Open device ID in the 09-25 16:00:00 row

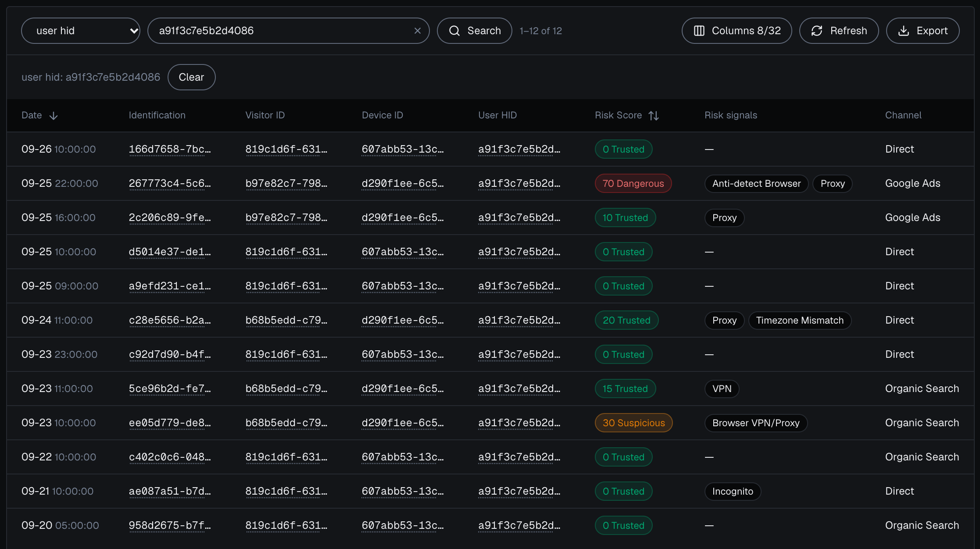(403, 217)
